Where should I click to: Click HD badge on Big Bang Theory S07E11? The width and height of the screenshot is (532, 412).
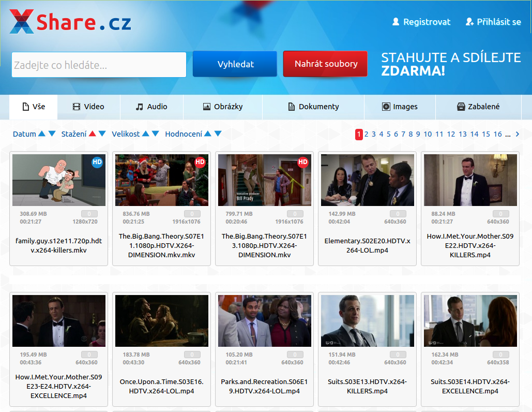point(200,162)
